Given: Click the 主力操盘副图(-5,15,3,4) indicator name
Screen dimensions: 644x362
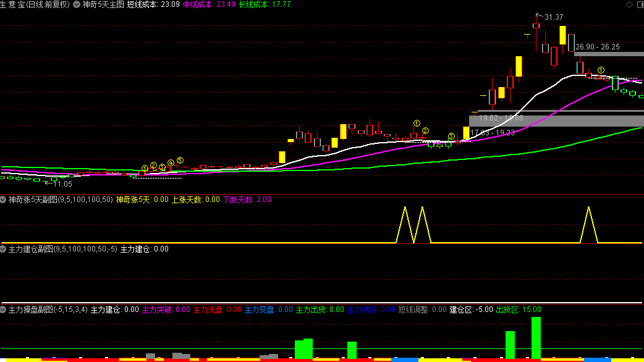Looking at the screenshot, I should click(x=48, y=309).
